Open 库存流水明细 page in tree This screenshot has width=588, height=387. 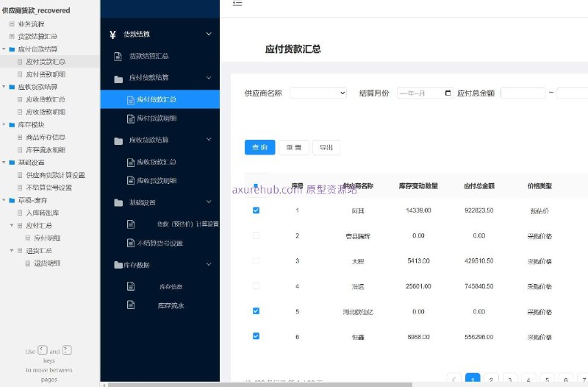(46, 150)
